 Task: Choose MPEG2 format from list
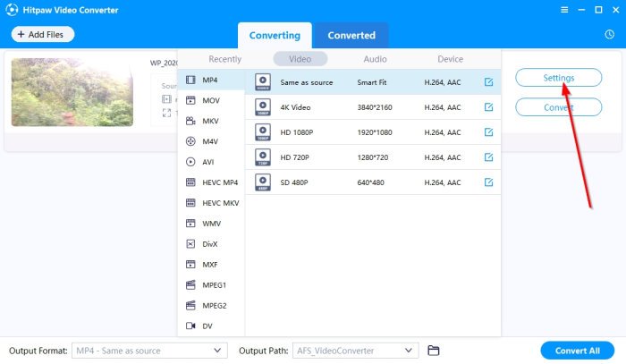click(211, 305)
